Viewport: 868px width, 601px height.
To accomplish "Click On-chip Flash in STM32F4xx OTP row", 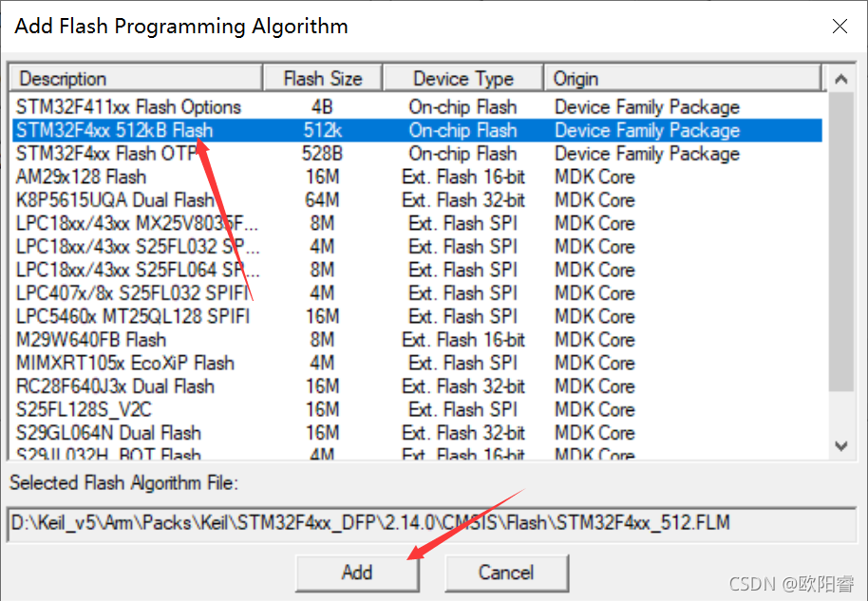I will click(x=462, y=153).
